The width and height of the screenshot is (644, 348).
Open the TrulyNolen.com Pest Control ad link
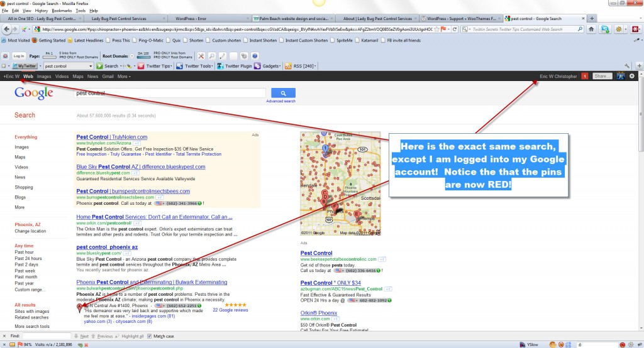112,137
